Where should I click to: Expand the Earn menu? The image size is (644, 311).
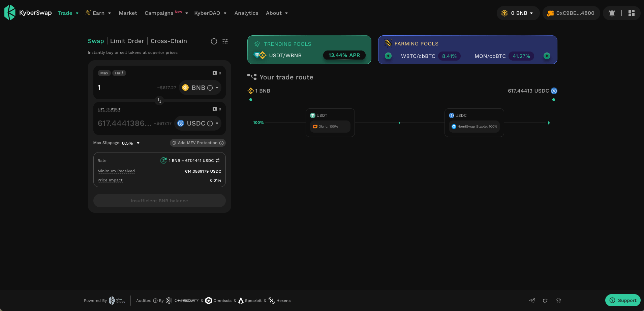coord(98,13)
